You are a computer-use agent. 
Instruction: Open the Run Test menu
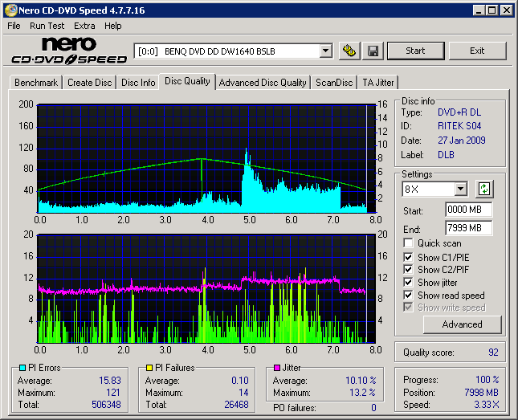[x=47, y=26]
